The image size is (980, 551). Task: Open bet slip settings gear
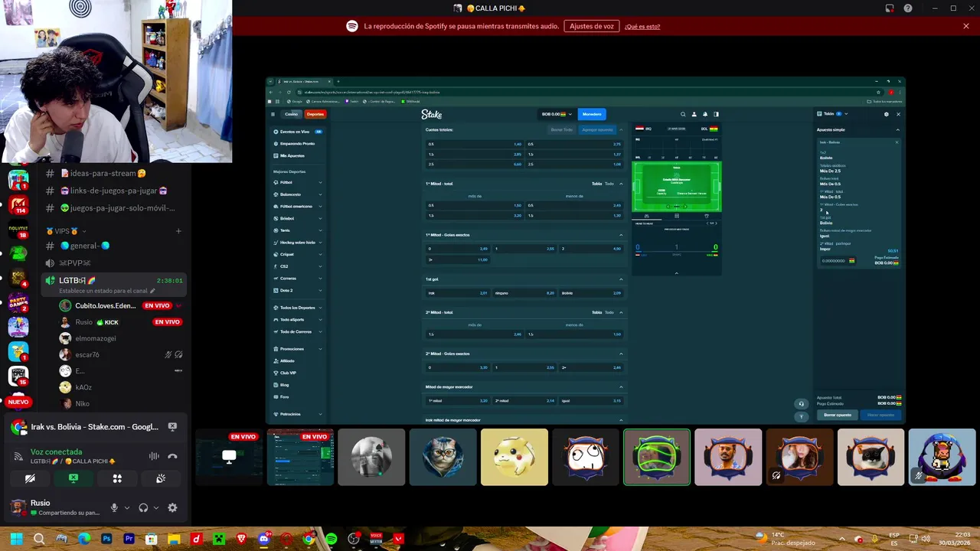pos(887,114)
